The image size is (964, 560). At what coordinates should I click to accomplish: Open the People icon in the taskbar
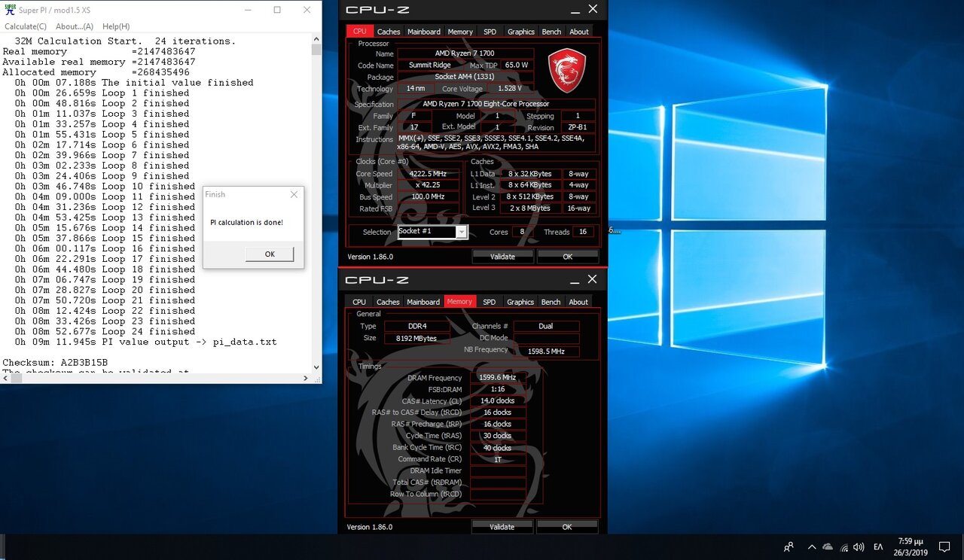pos(789,547)
